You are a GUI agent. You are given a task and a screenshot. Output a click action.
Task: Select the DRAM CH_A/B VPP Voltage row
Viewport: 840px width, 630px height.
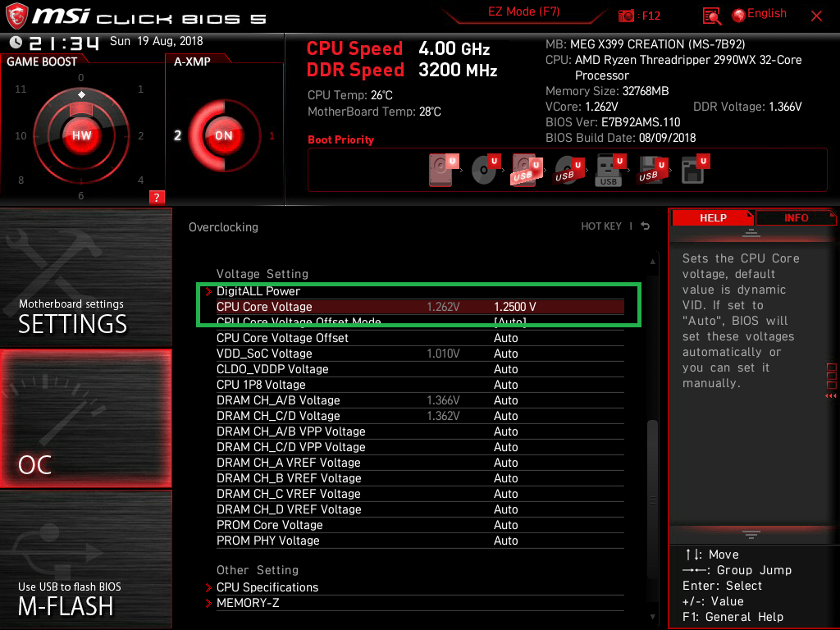(420, 431)
